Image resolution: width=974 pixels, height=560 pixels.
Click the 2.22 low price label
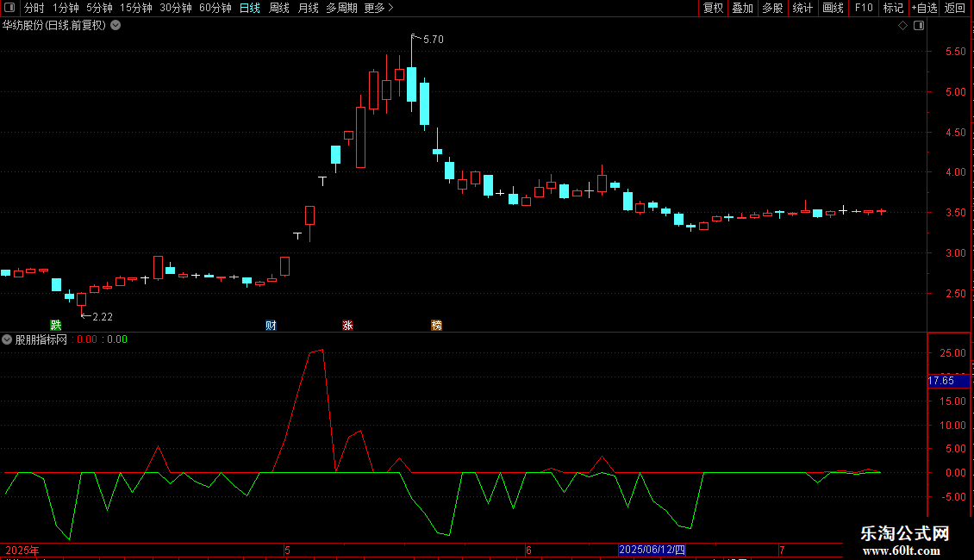coord(103,317)
